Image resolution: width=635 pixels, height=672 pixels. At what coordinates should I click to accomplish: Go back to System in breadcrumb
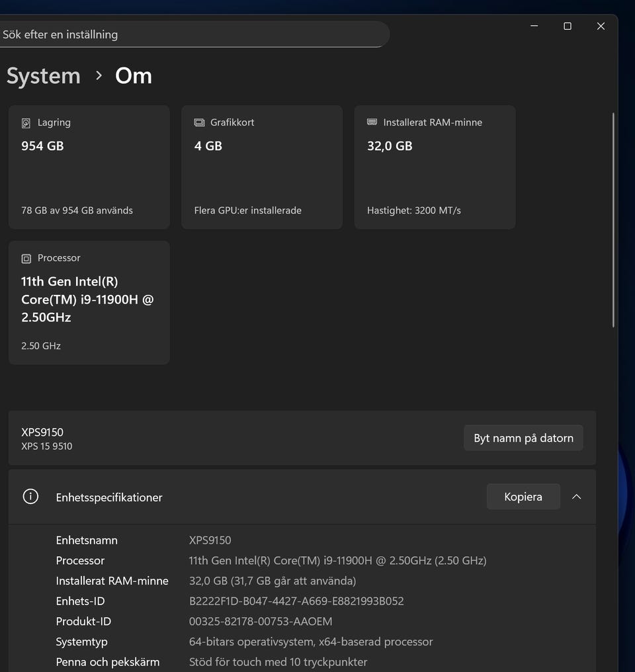[44, 76]
